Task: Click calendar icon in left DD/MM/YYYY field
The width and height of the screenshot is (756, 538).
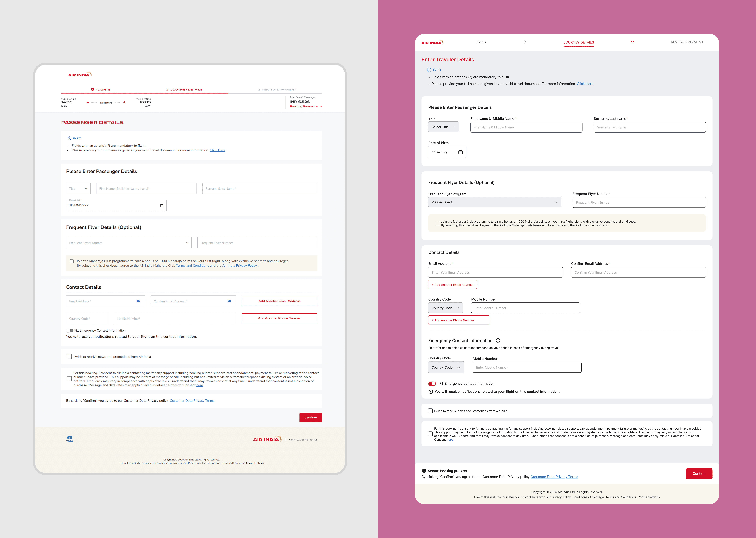Action: pos(162,206)
